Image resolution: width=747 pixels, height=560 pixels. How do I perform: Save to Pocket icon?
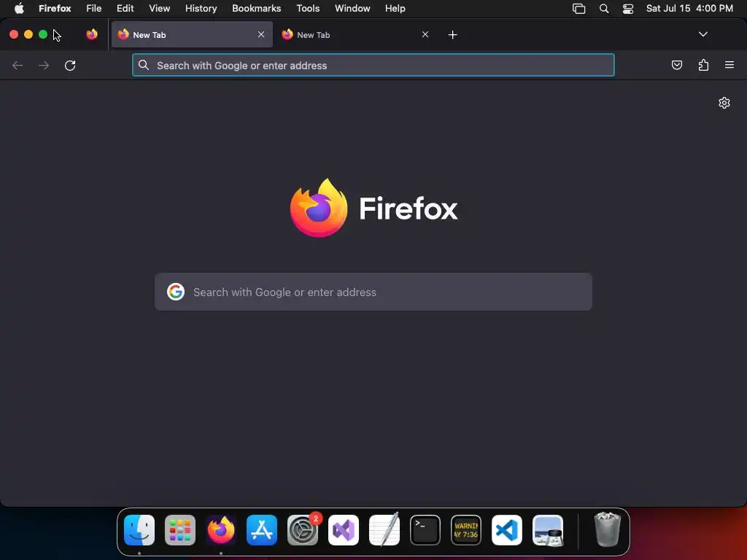click(676, 65)
